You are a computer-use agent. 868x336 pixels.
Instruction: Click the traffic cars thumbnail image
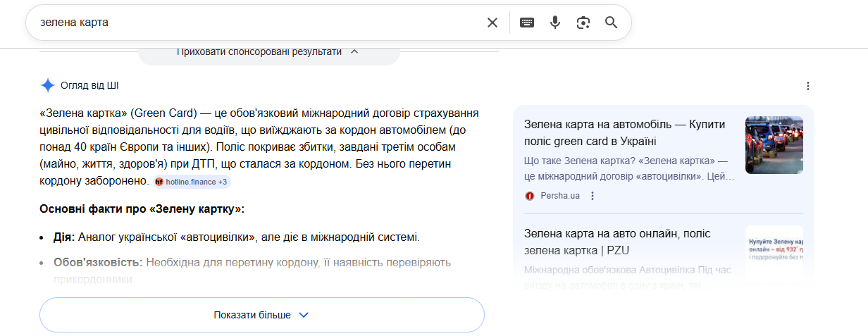(774, 145)
